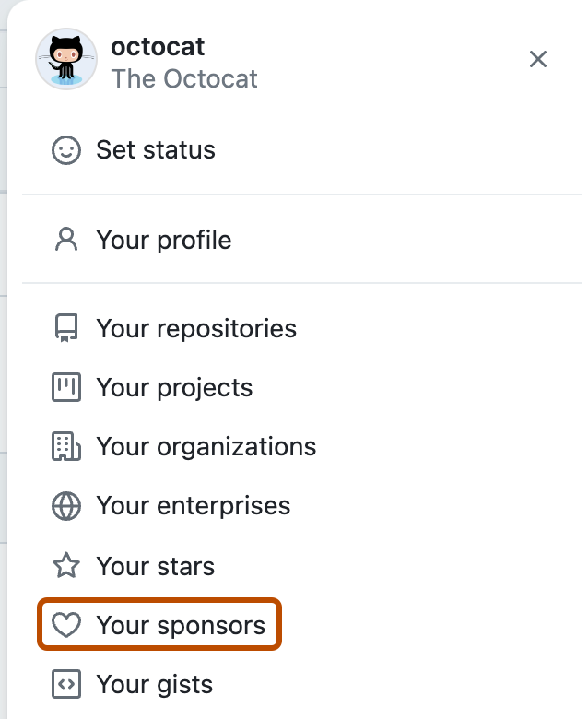Viewport: 588px width, 719px height.
Task: Click the person icon beside Your profile
Action: click(x=66, y=241)
